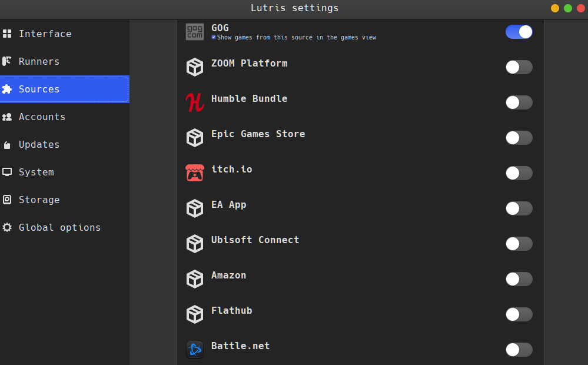Screen dimensions: 588x365
Task: Click the Lutris settings window title
Action: click(x=295, y=8)
